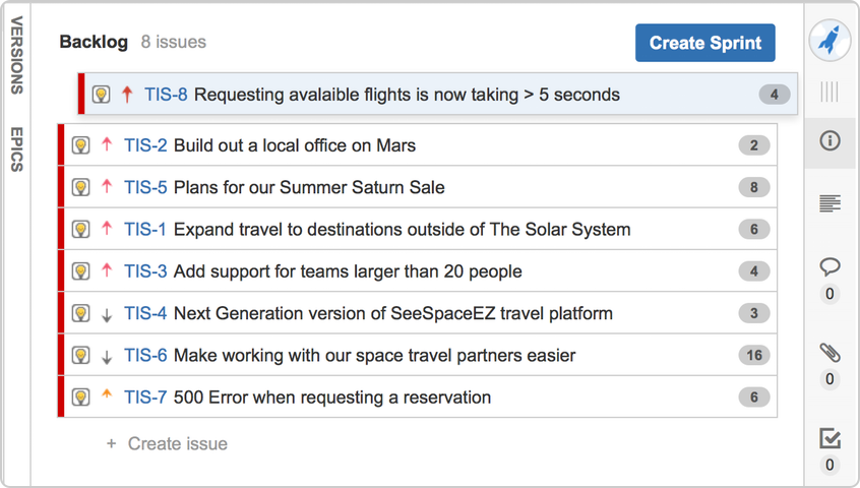The image size is (860, 488).
Task: Open the comments speech bubble icon
Action: (x=830, y=266)
